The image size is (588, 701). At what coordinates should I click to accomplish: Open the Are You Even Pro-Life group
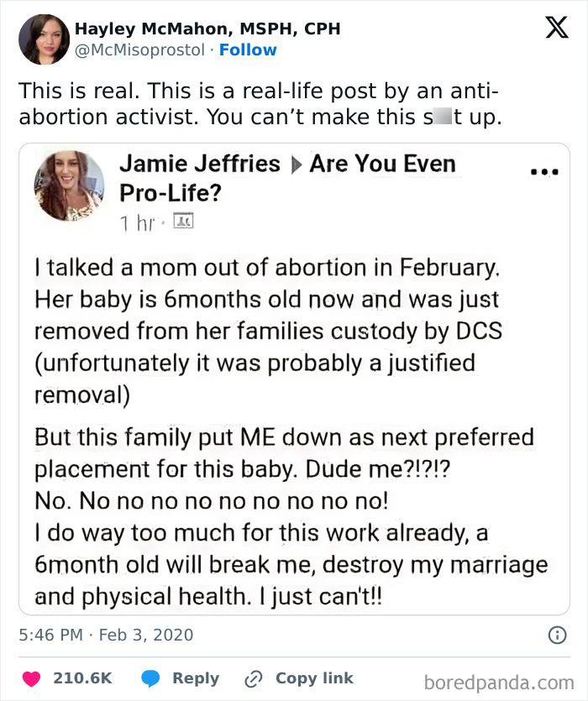point(384,164)
